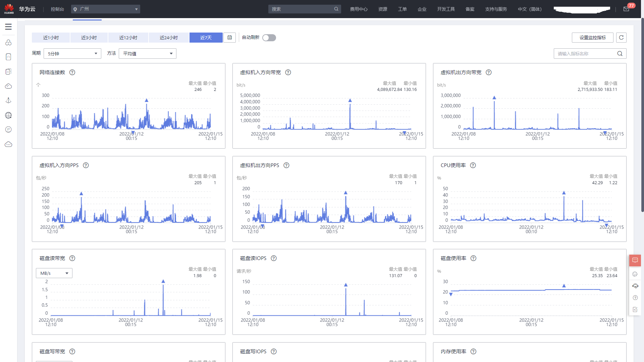Click the refresh icon button
The height and width of the screenshot is (362, 644).
(621, 38)
